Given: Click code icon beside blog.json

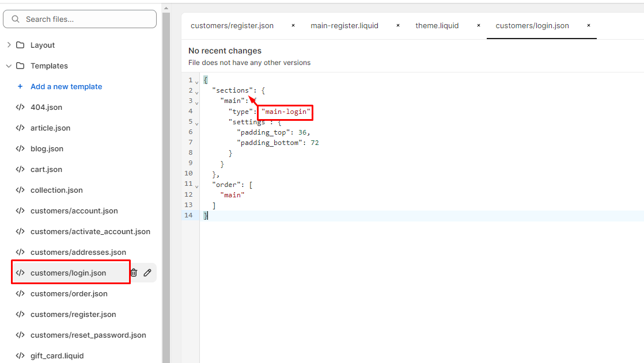Looking at the screenshot, I should tap(20, 148).
